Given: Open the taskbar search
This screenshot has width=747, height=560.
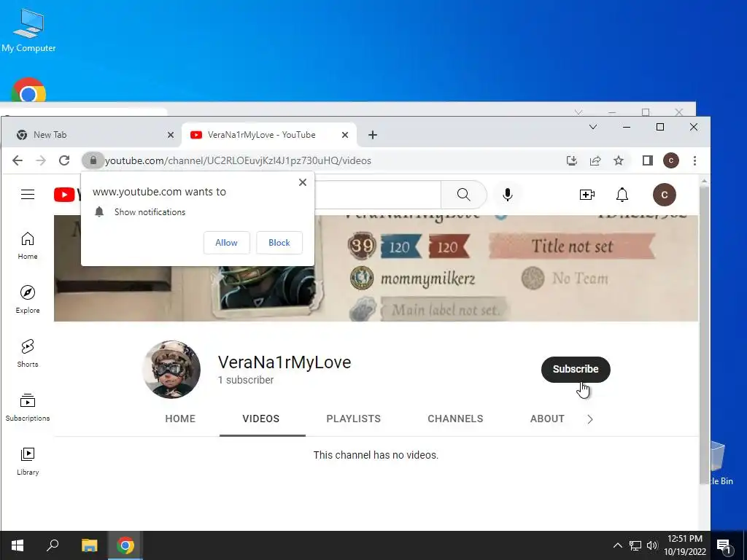Looking at the screenshot, I should (x=53, y=545).
